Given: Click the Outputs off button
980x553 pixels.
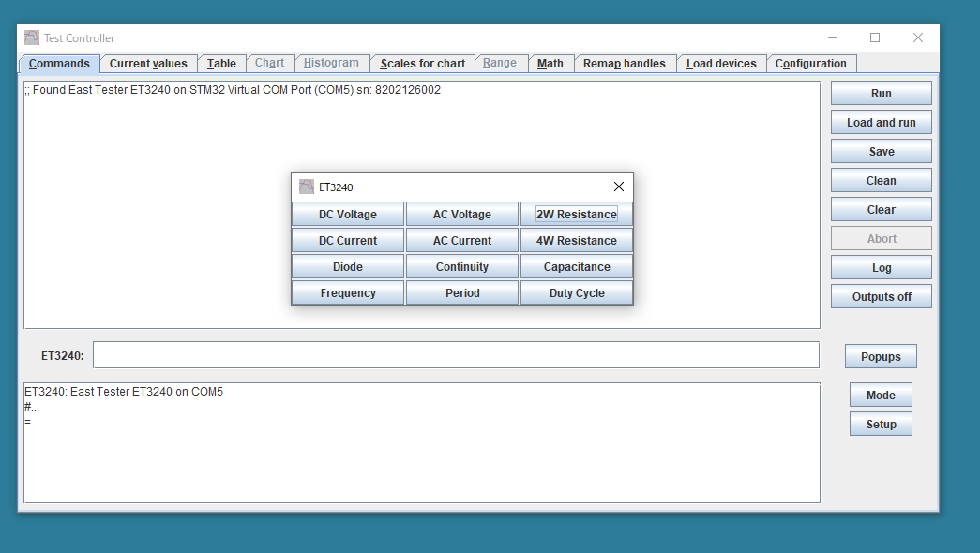Looking at the screenshot, I should click(x=882, y=297).
